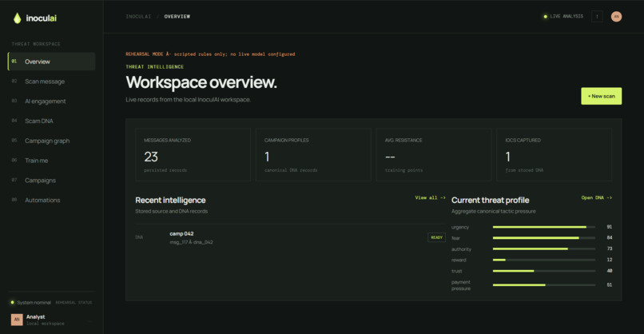Screen dimensions: 644x334
Task: Click the Current threat profile heading
Action: [x=491, y=200]
